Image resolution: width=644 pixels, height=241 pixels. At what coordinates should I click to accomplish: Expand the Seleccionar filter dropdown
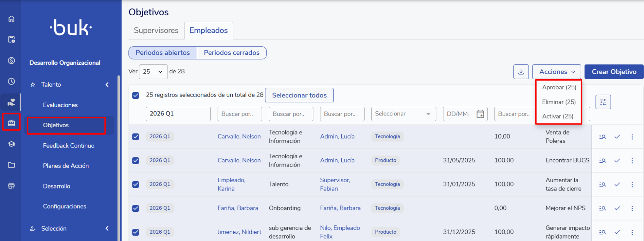tap(403, 114)
